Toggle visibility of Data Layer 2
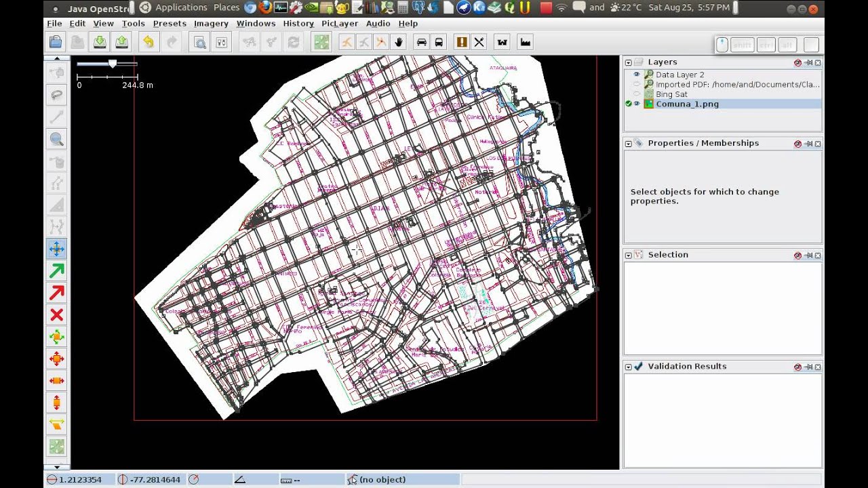 637,75
